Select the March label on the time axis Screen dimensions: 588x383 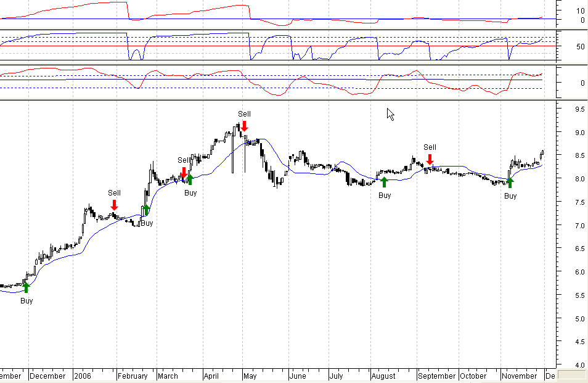tap(168, 376)
